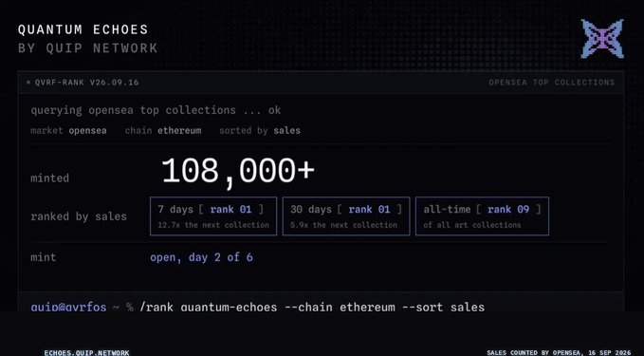
Task: Click the OPENSEA TOP COLLECTIONS header text
Action: (x=552, y=83)
